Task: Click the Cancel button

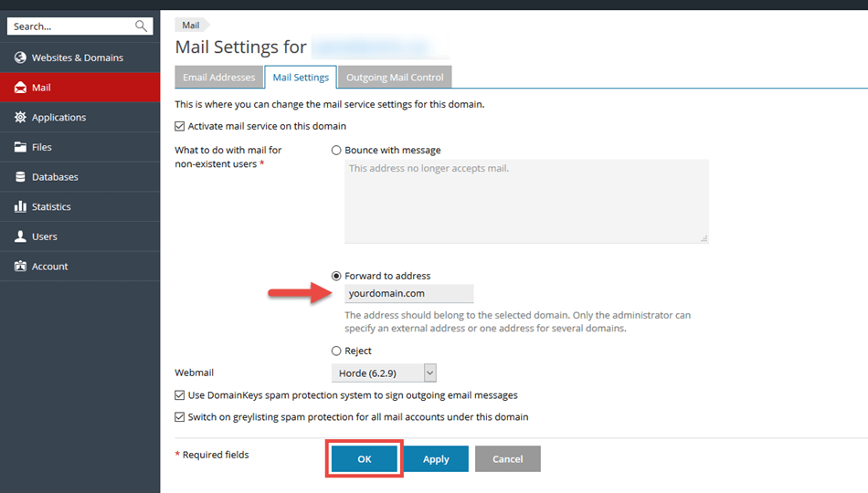Action: (507, 459)
